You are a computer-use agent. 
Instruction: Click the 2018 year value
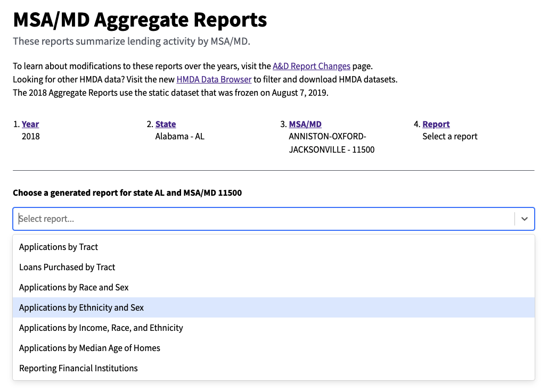pos(30,136)
